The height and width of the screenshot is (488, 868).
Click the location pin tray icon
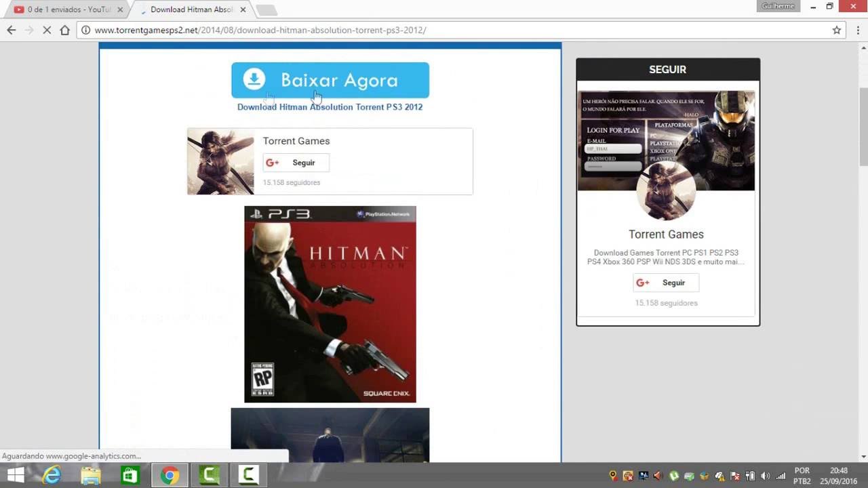613,476
